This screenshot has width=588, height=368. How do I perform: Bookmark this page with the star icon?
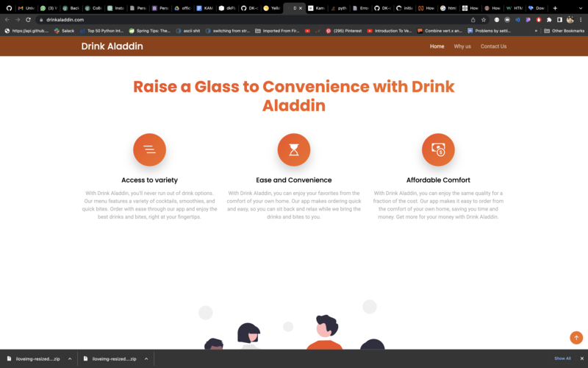point(484,20)
